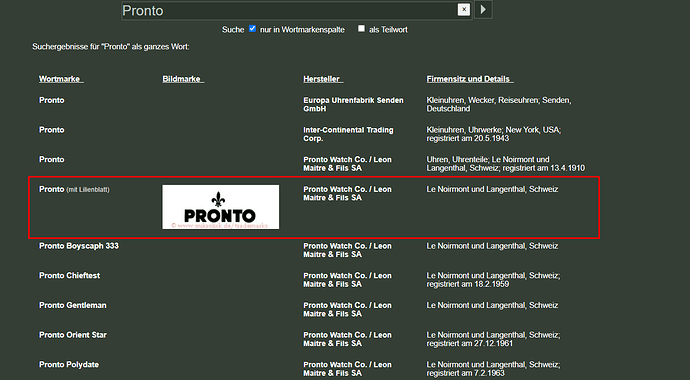Sort by Firmensitz und Details header

tap(469, 79)
